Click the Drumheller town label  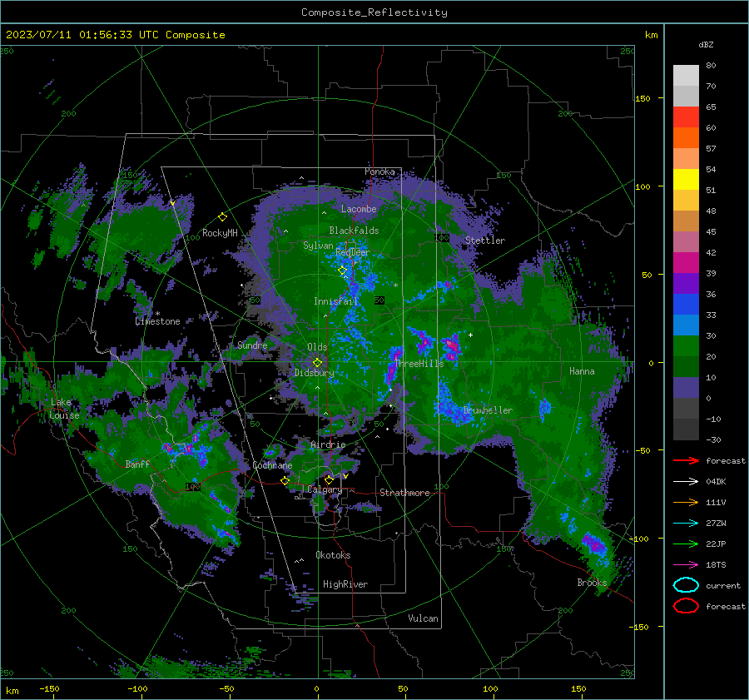[x=488, y=410]
